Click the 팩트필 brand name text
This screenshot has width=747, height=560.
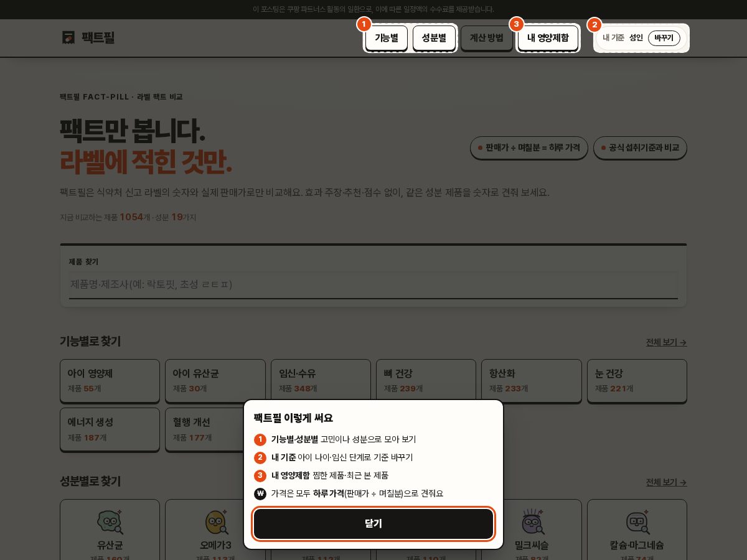(x=98, y=38)
